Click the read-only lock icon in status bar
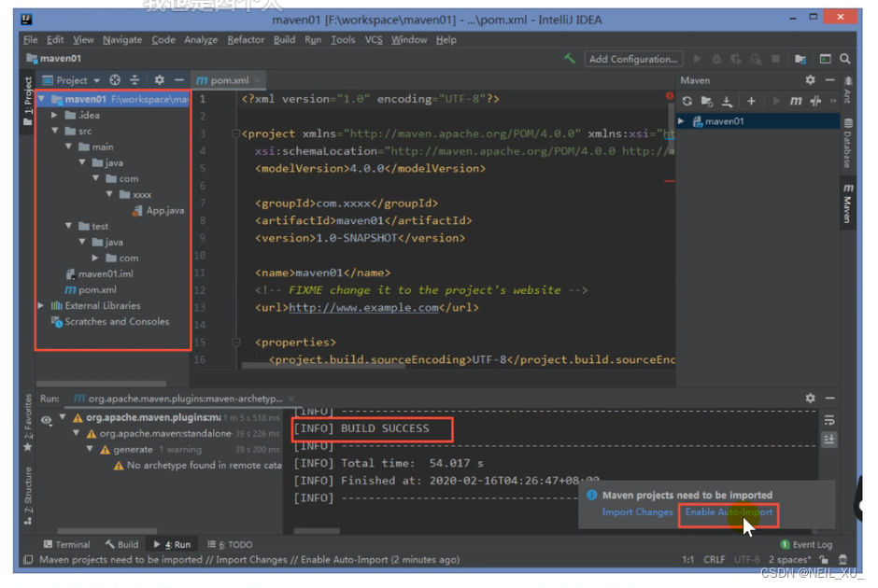Viewport: 878px width, 588px height. coord(823,559)
